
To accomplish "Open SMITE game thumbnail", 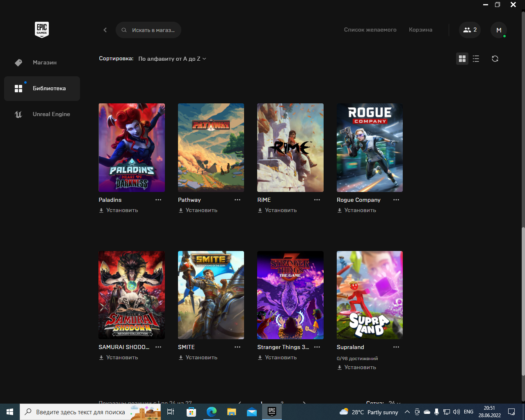I will [x=211, y=295].
